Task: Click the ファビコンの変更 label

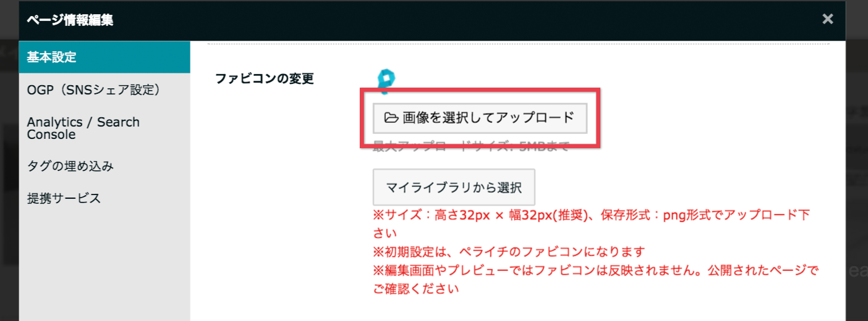Action: click(265, 79)
